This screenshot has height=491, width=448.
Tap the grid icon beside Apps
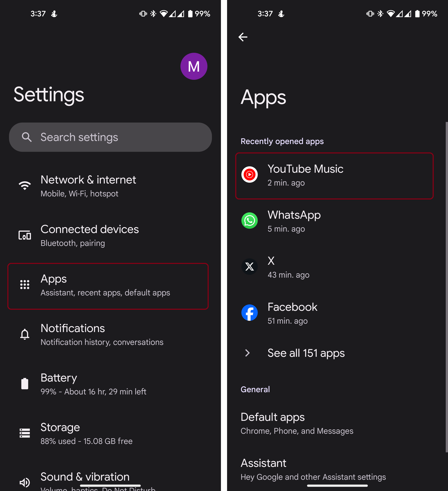(x=25, y=284)
